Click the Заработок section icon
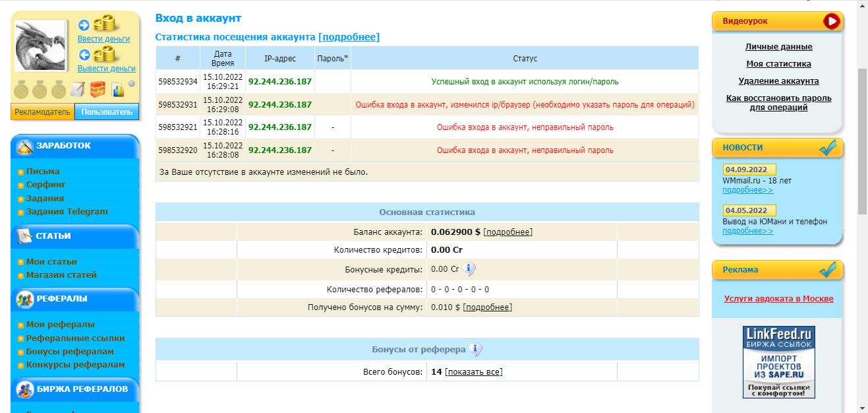This screenshot has width=868, height=413. (x=25, y=146)
